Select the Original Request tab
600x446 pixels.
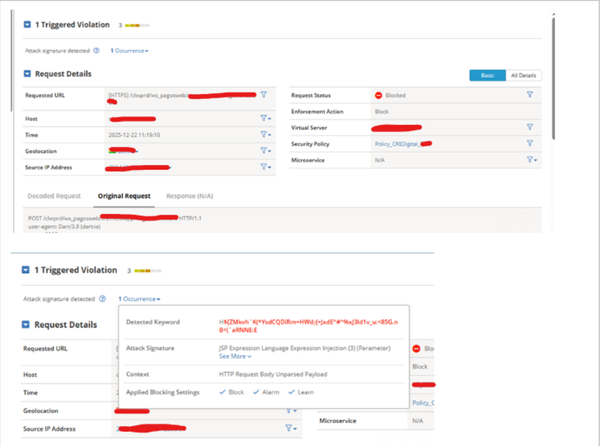click(124, 196)
